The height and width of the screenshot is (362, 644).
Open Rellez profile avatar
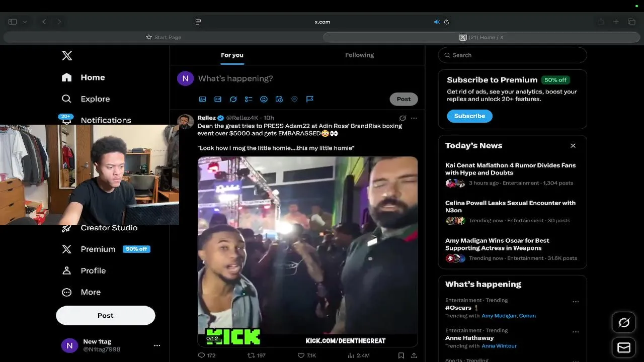tap(186, 122)
